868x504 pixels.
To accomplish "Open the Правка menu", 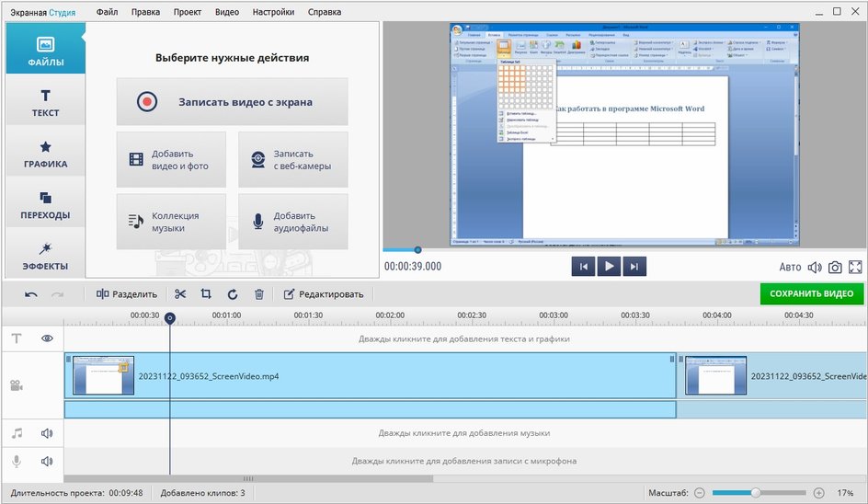I will click(145, 12).
